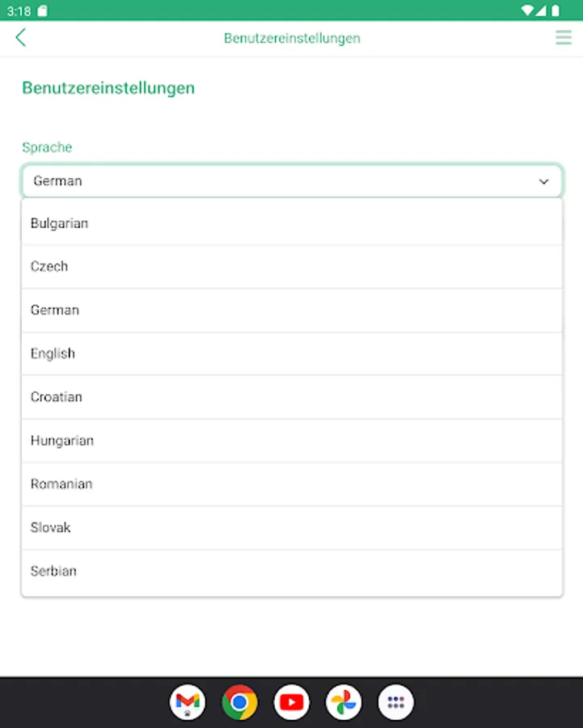Pick English from the dropdown list
The width and height of the screenshot is (583, 728).
(292, 353)
